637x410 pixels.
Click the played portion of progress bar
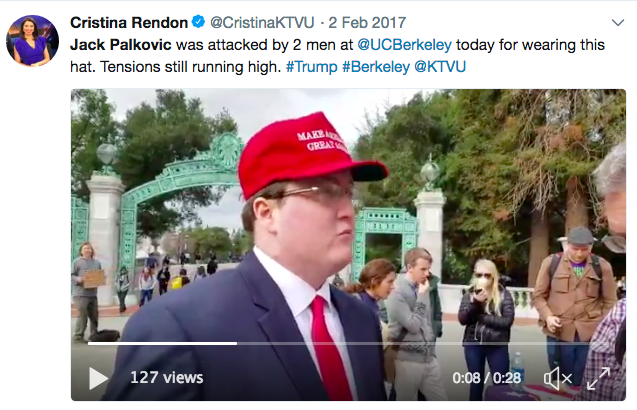tap(162, 343)
